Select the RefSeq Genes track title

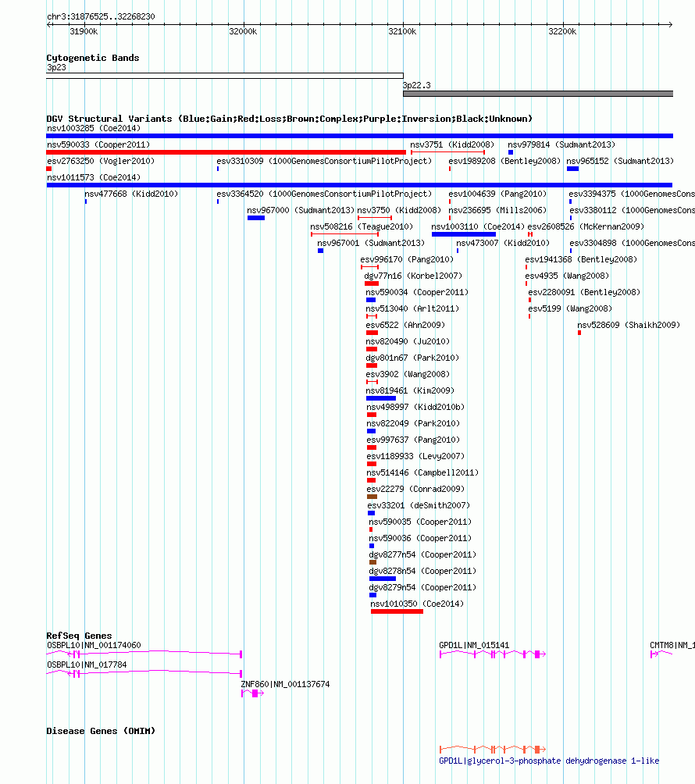(79, 636)
